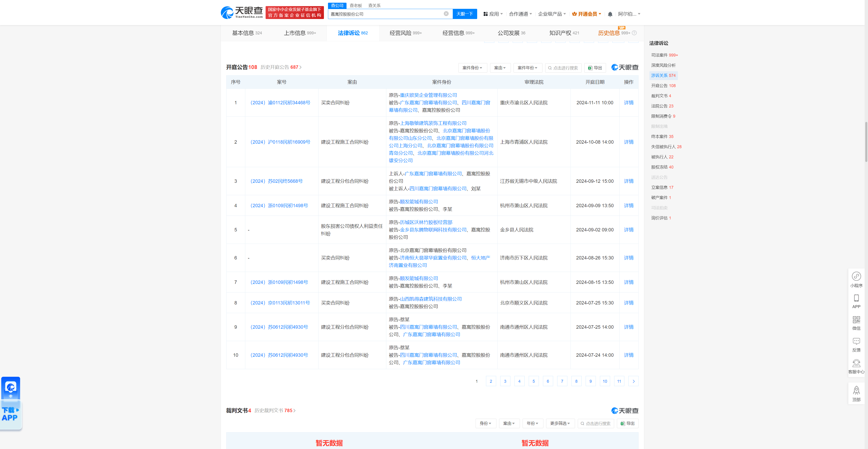Go to page 2 of announcements
This screenshot has width=868, height=449.
click(491, 381)
